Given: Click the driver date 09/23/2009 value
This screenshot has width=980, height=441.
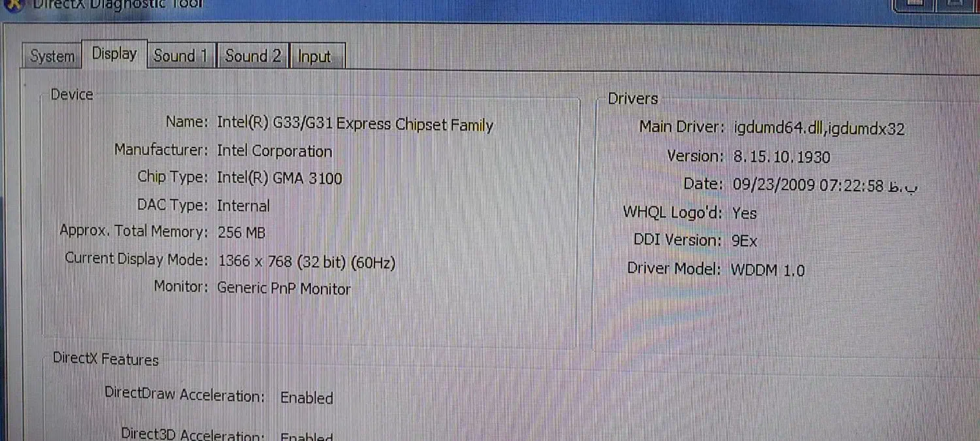Looking at the screenshot, I should tap(808, 186).
